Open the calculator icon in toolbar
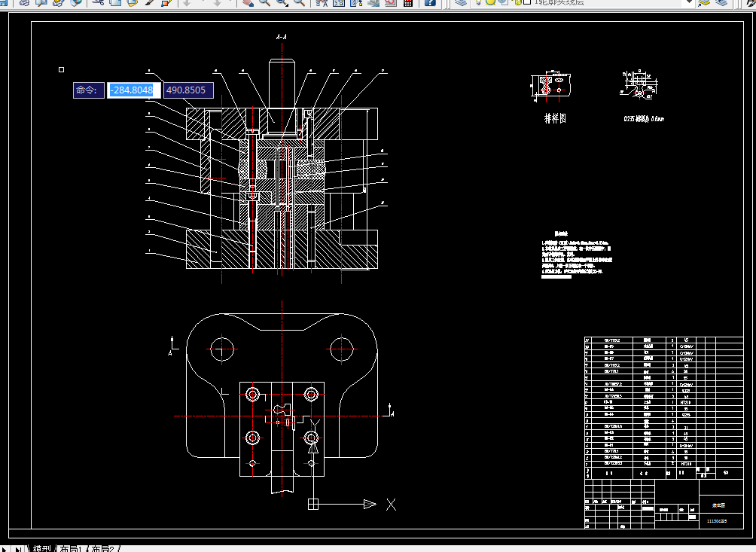Screen dimensions: 756x552 pyautogui.click(x=408, y=2)
